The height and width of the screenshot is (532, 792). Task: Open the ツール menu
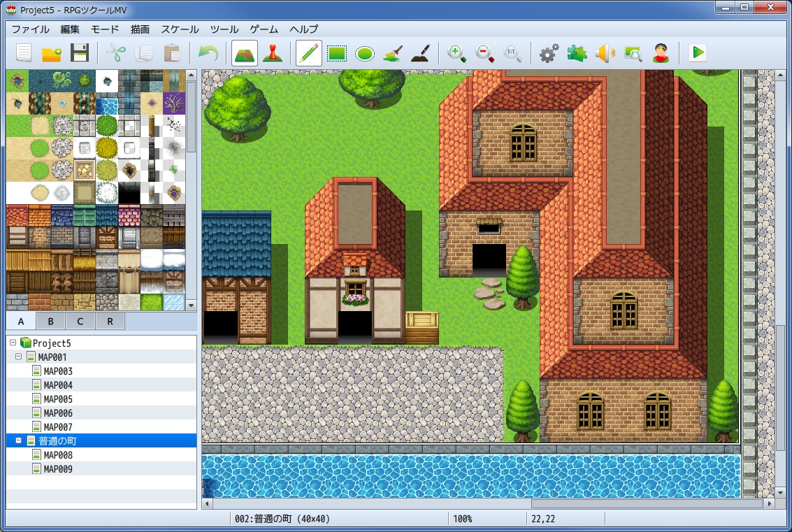[x=224, y=29]
